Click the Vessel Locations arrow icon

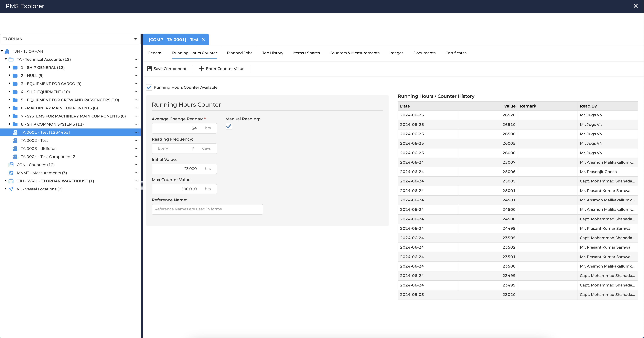click(x=11, y=189)
